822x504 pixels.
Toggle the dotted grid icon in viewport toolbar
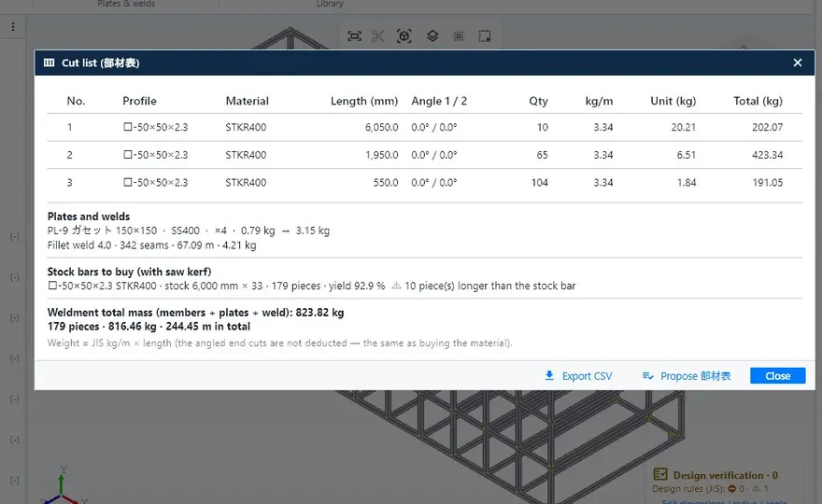point(459,36)
